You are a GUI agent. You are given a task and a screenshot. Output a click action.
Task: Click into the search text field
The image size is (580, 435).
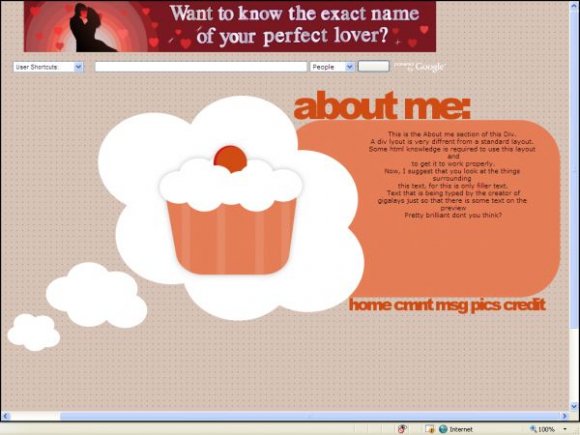pyautogui.click(x=201, y=67)
